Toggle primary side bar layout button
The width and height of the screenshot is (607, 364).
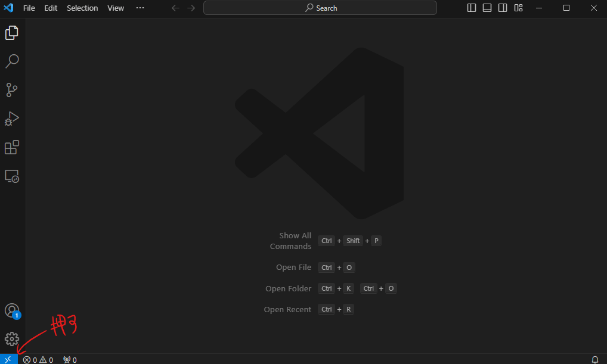[472, 8]
